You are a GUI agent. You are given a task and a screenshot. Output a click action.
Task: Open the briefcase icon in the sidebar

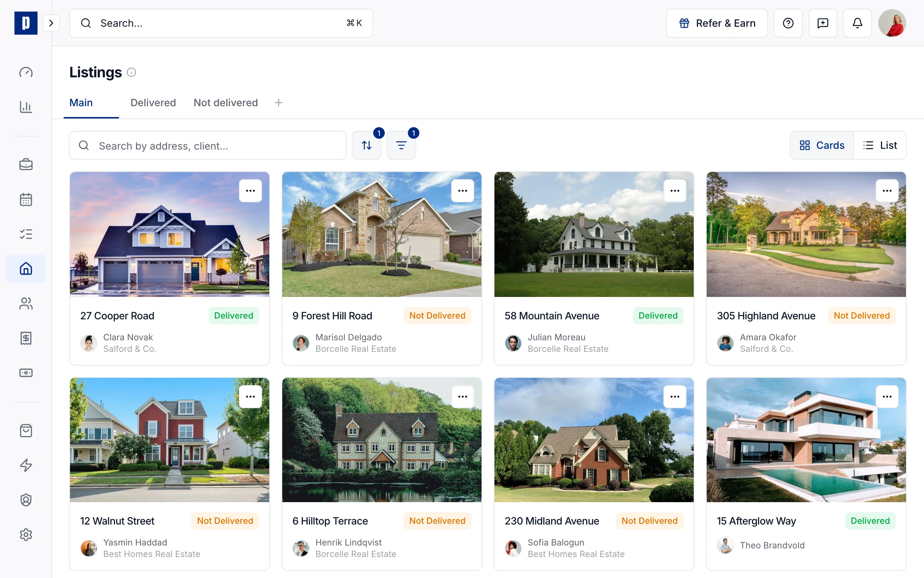tap(26, 164)
